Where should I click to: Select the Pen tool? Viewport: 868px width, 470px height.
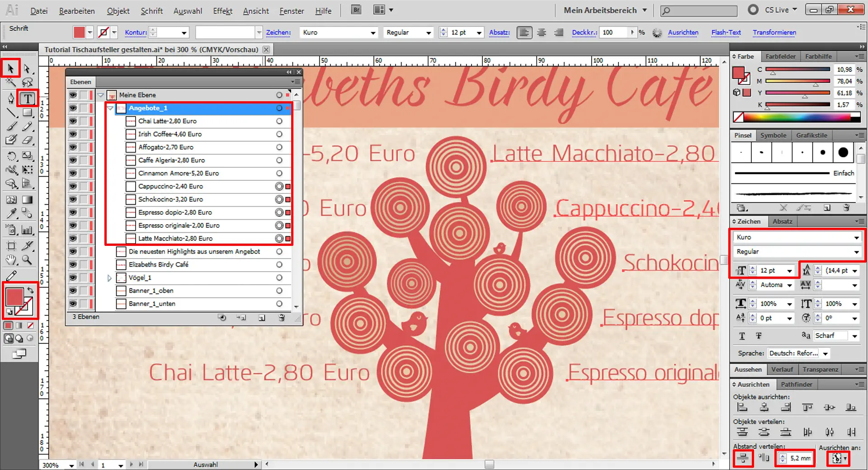pyautogui.click(x=11, y=99)
